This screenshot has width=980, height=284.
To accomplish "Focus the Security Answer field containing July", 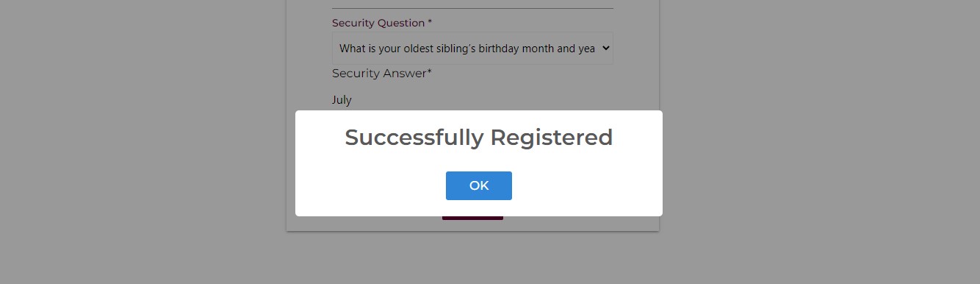I will pyautogui.click(x=472, y=100).
